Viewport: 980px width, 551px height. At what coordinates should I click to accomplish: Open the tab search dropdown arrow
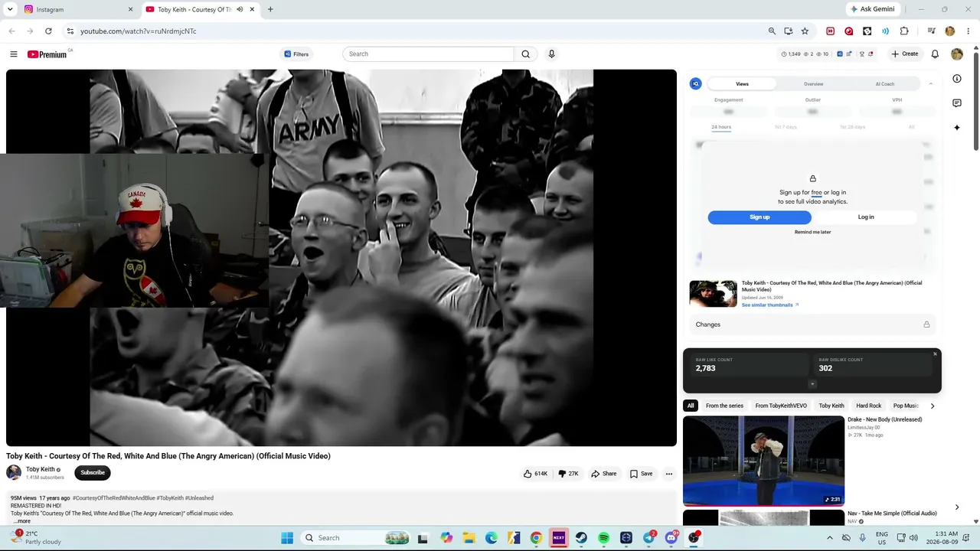[10, 9]
